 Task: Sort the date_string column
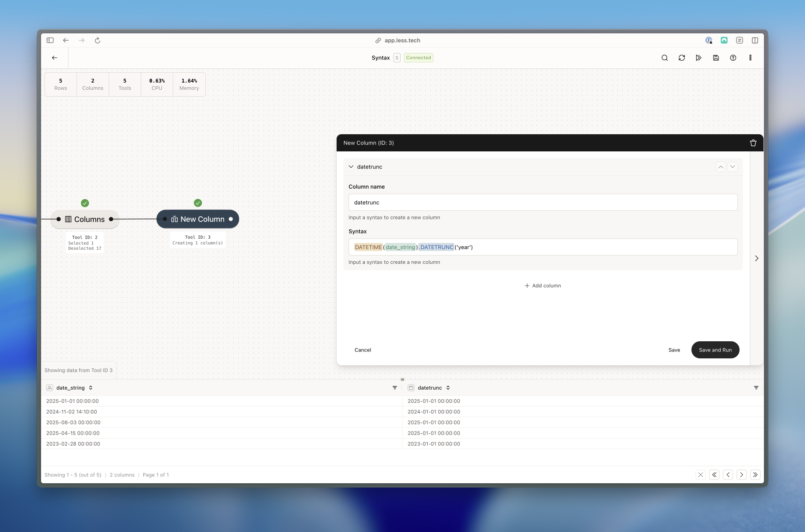91,388
